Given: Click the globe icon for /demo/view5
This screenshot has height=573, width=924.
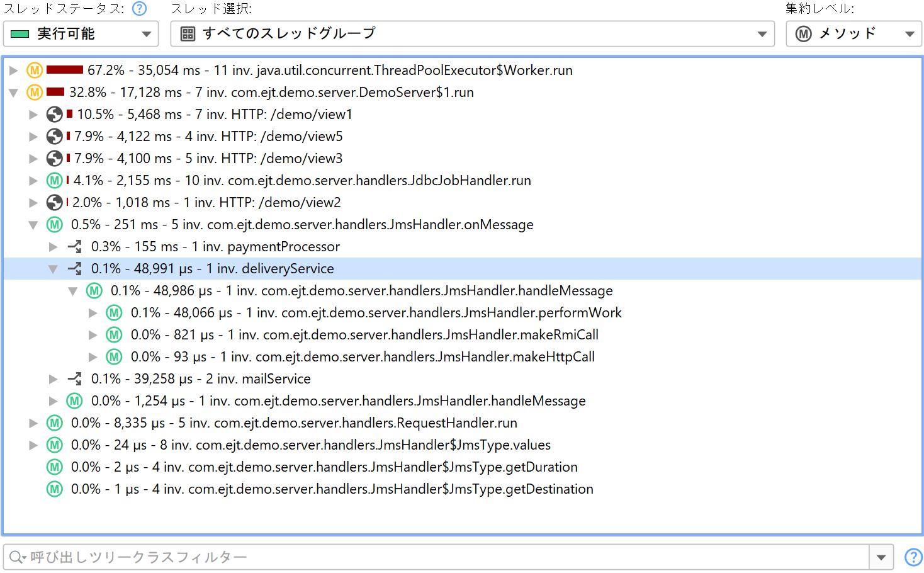Looking at the screenshot, I should (x=55, y=137).
